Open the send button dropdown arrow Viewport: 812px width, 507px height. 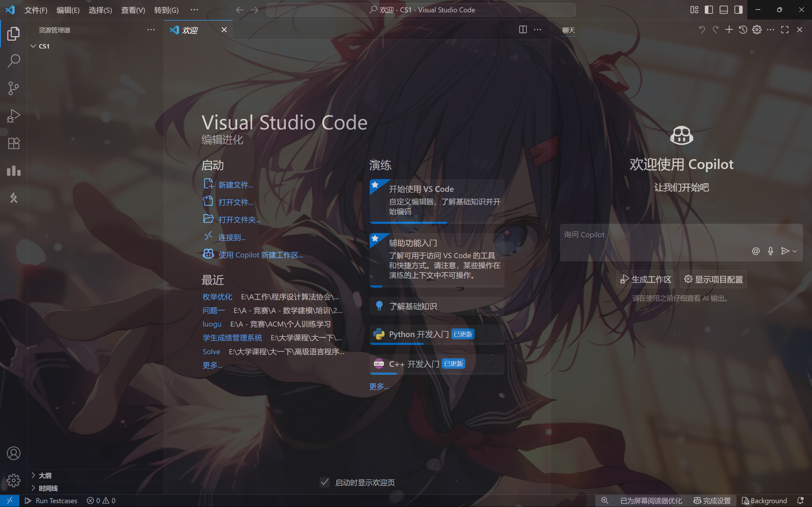795,251
